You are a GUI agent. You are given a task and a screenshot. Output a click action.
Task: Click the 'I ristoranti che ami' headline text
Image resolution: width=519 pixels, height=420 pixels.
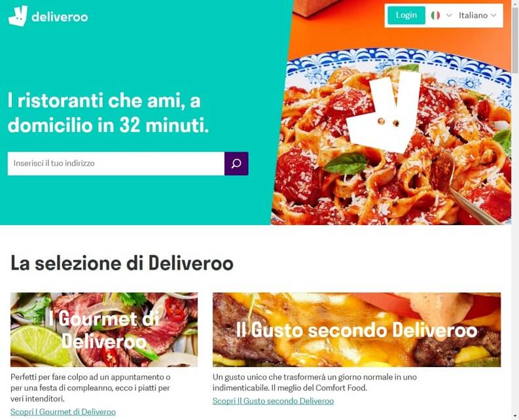[x=108, y=113]
